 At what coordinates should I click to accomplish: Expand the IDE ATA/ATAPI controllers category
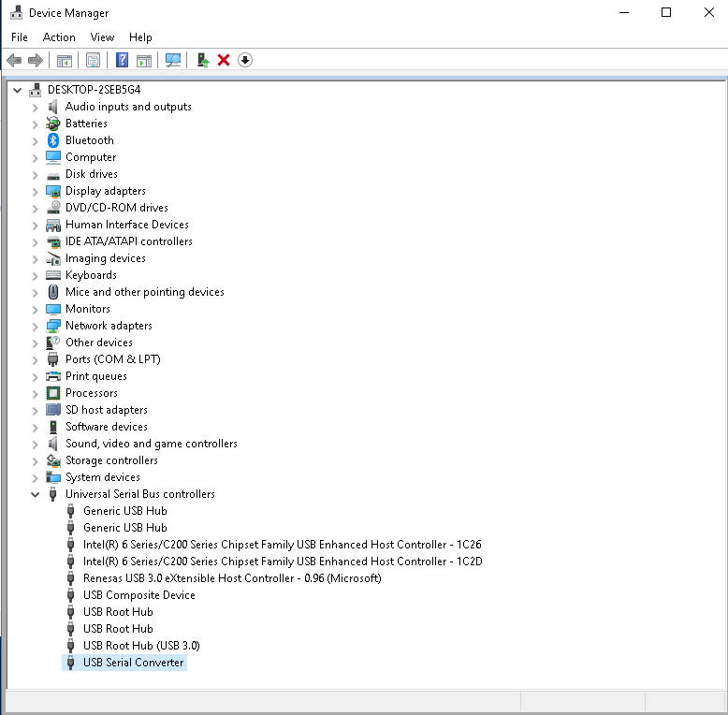click(x=36, y=241)
